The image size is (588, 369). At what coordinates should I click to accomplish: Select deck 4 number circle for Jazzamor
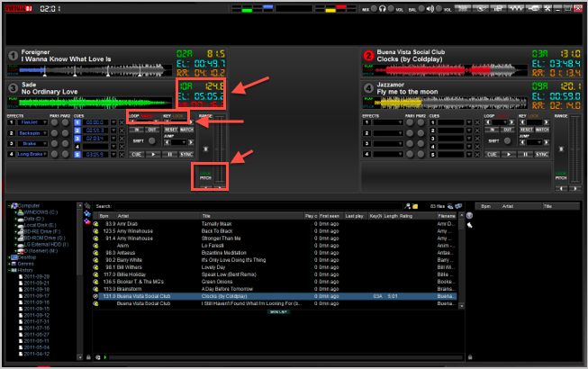(x=368, y=88)
